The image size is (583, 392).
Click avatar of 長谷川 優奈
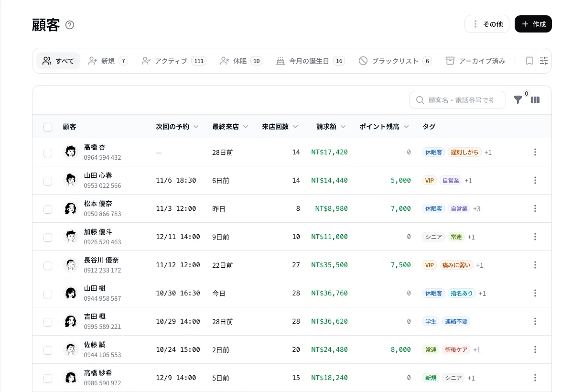[x=71, y=265]
